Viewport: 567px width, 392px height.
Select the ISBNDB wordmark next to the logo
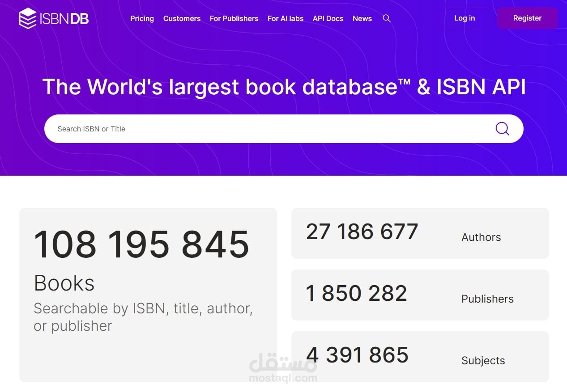click(64, 19)
